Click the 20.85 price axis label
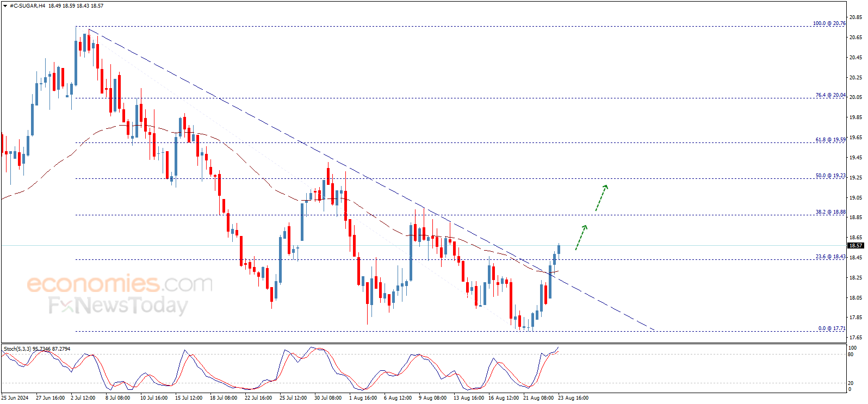868x404 pixels. click(855, 17)
